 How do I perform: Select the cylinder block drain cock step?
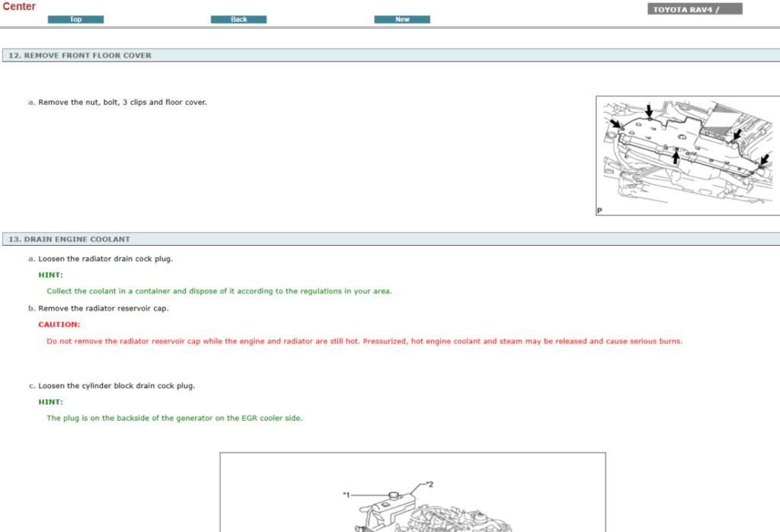pyautogui.click(x=117, y=386)
